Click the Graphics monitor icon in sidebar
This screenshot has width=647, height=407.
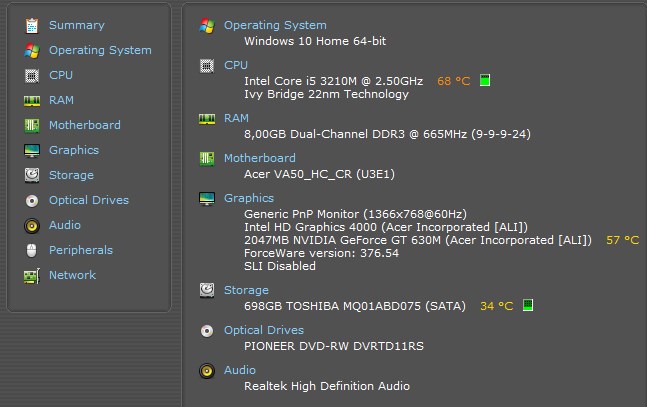click(x=32, y=151)
